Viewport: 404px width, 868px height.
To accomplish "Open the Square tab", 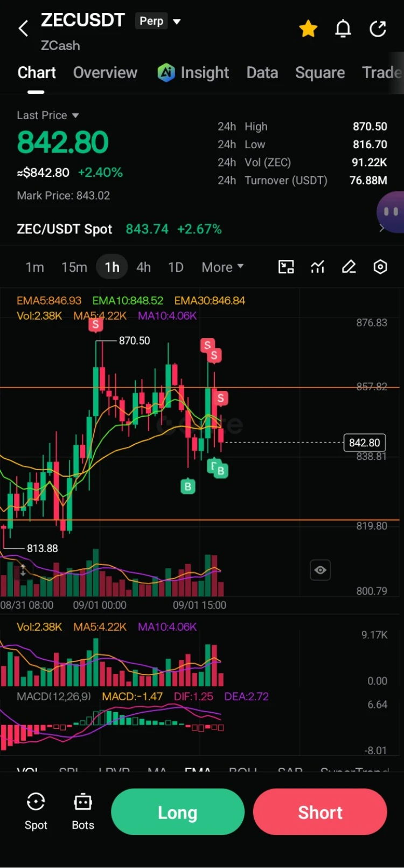I will (320, 73).
